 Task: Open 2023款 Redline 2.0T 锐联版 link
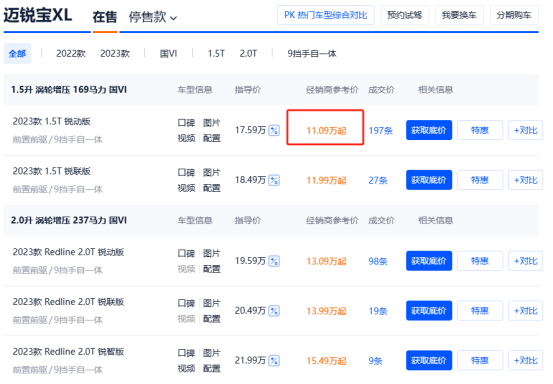[68, 302]
